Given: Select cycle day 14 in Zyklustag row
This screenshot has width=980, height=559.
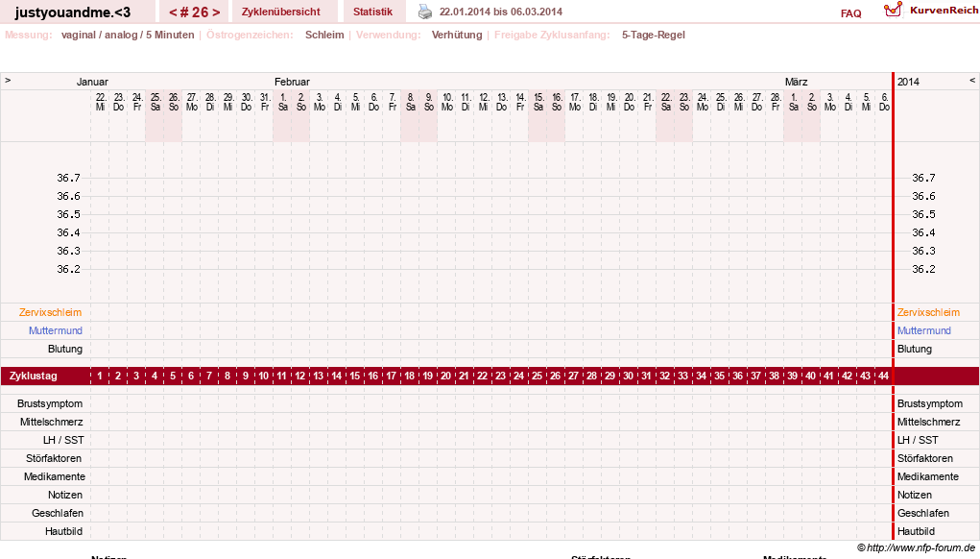Looking at the screenshot, I should [x=336, y=376].
